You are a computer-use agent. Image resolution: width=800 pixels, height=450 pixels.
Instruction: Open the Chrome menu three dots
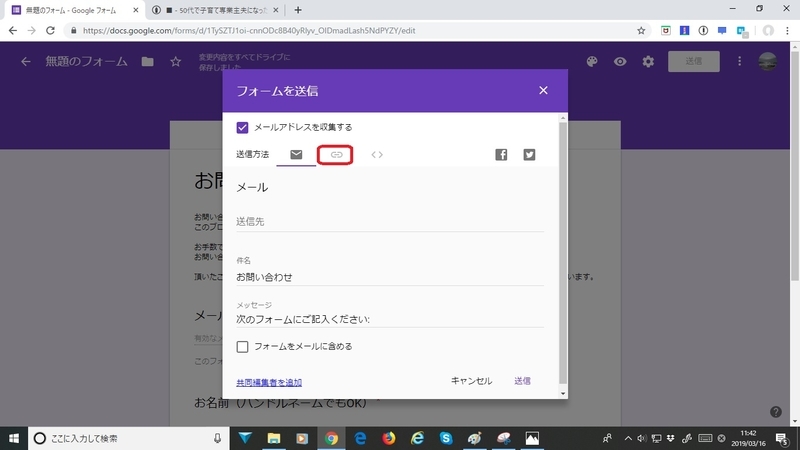point(788,31)
